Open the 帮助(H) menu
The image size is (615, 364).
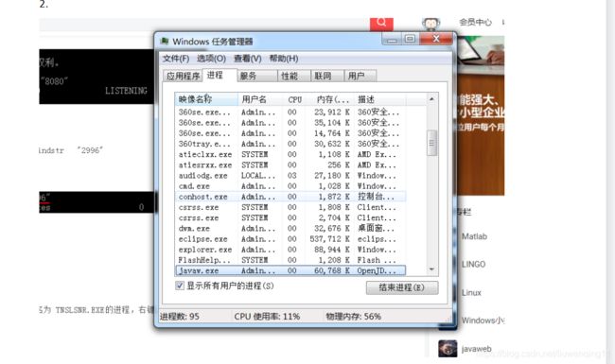[284, 59]
